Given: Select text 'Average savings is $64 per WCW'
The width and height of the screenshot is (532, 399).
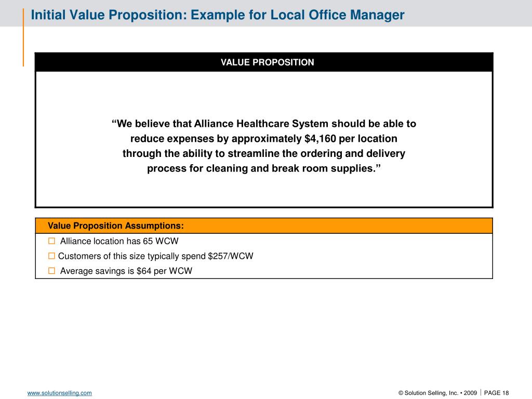Looking at the screenshot, I should pyautogui.click(x=126, y=271).
